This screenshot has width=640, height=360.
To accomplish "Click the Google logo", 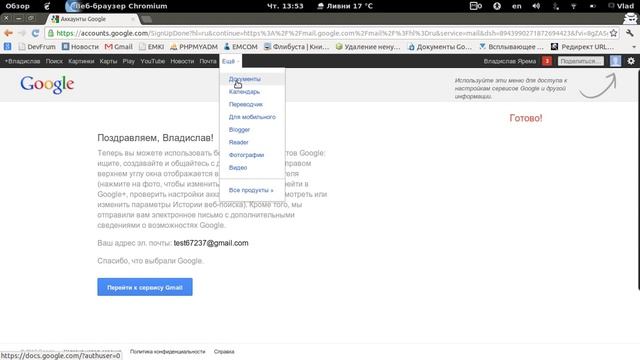I will click(x=47, y=85).
